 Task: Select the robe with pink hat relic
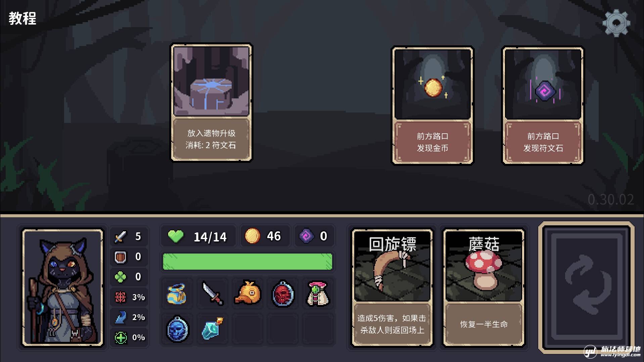click(x=318, y=294)
